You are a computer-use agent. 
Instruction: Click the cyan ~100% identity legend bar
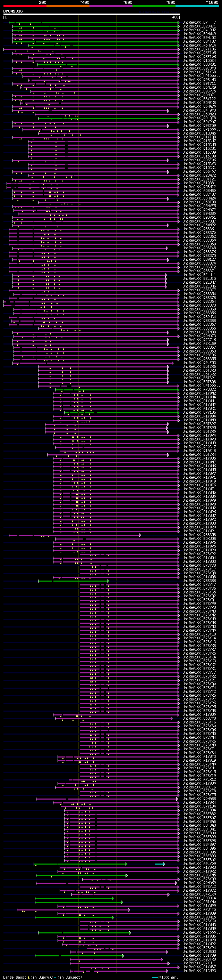point(197,6)
